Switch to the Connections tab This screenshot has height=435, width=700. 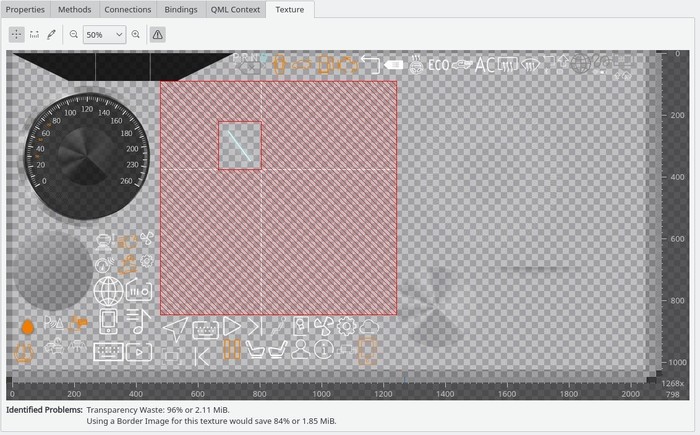coord(128,9)
